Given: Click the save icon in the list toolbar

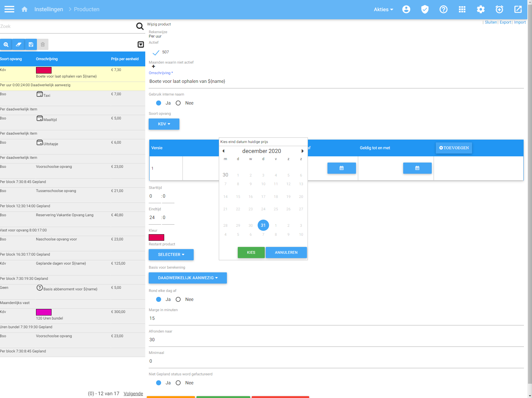Looking at the screenshot, I should click(x=31, y=44).
